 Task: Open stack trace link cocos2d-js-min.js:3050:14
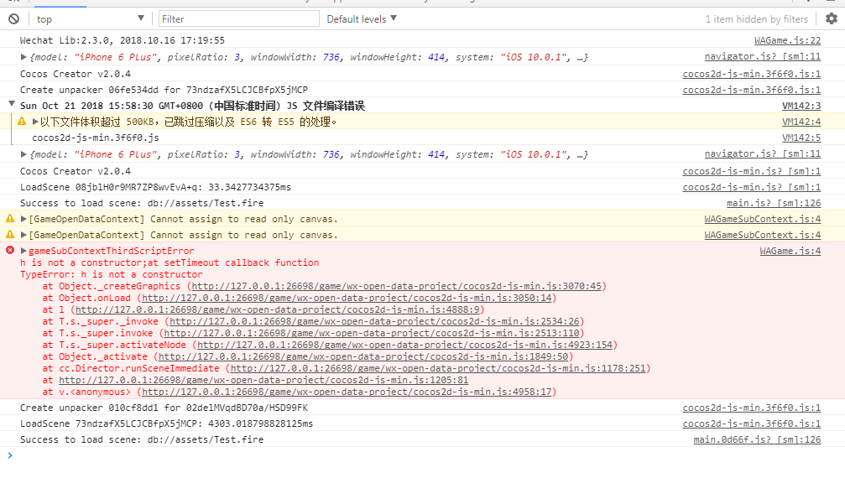pyautogui.click(x=347, y=299)
